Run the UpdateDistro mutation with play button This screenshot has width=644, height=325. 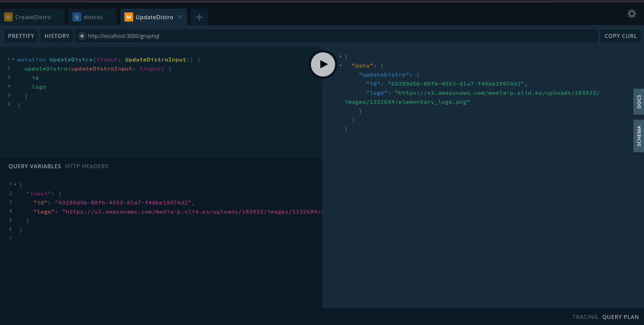(x=323, y=64)
